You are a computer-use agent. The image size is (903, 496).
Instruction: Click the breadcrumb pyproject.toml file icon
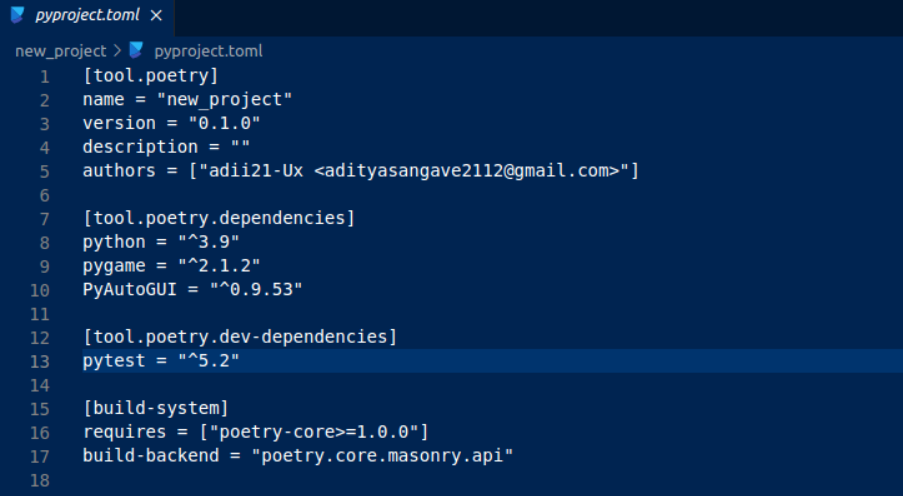[x=136, y=50]
